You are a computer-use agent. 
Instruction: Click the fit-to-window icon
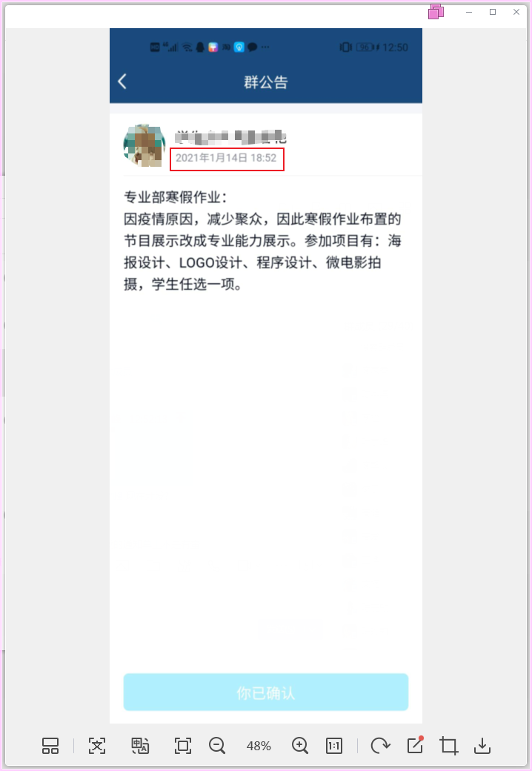[183, 746]
